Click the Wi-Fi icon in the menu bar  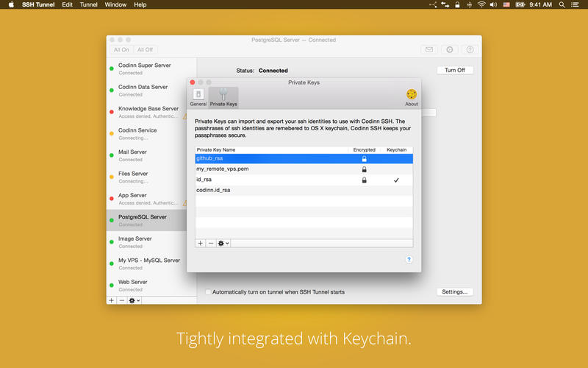pyautogui.click(x=481, y=4)
